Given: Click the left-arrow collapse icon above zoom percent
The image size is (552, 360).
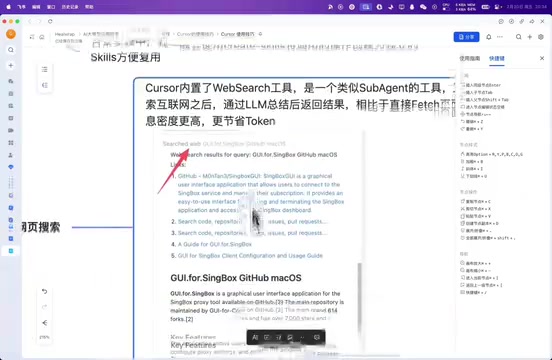Looking at the screenshot, I should point(45,323).
